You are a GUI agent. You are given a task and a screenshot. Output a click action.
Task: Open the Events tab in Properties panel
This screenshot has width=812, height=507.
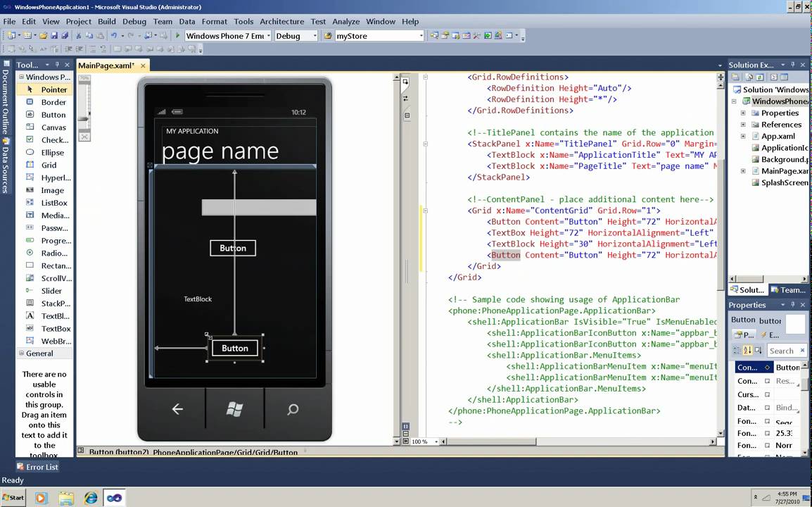(770, 335)
